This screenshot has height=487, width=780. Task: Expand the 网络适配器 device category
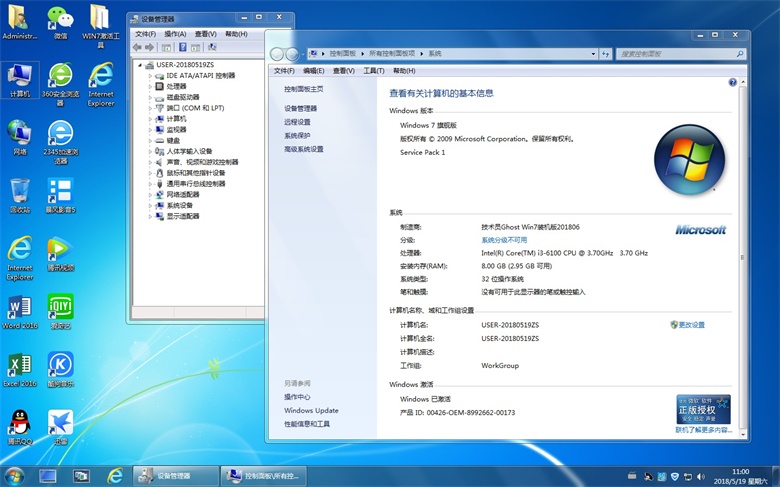[151, 194]
